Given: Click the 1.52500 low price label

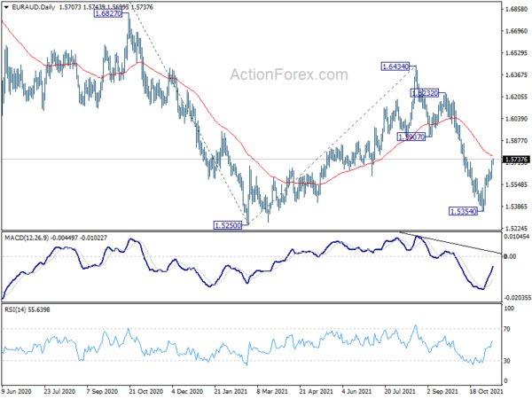Looking at the screenshot, I should 228,225.
